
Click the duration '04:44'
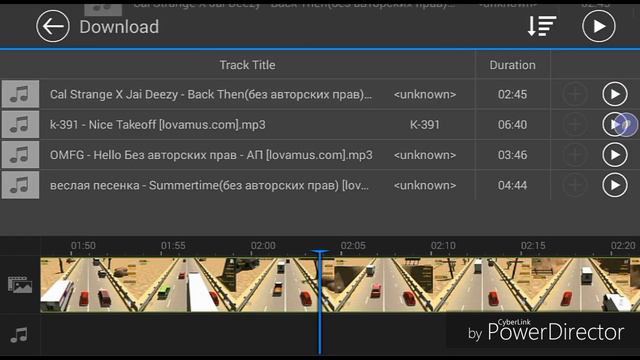[512, 185]
